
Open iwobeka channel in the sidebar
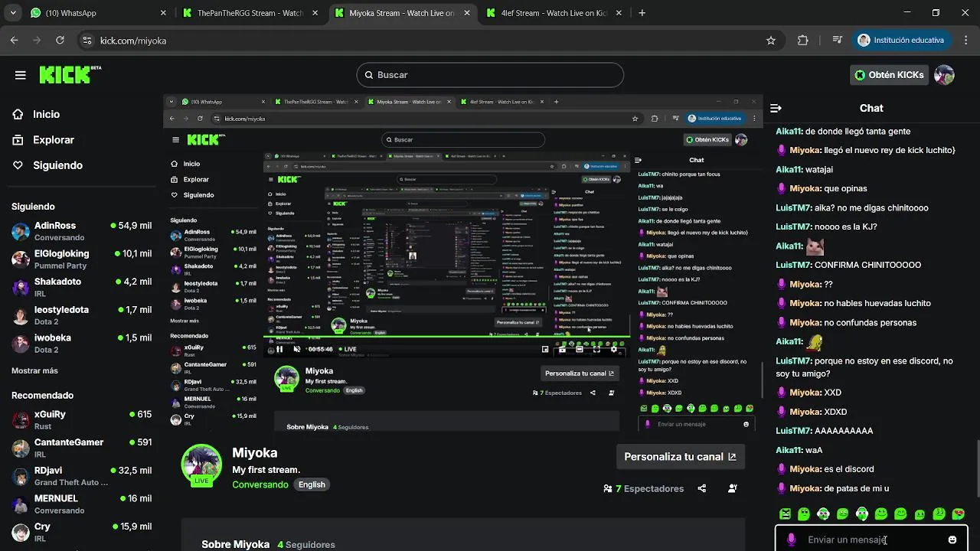(81, 343)
